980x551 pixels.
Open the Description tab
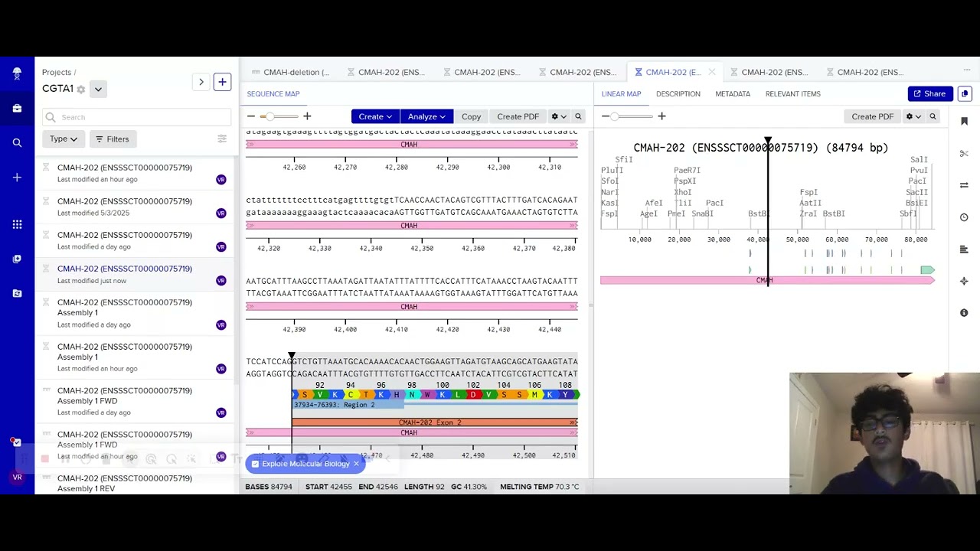pos(678,94)
